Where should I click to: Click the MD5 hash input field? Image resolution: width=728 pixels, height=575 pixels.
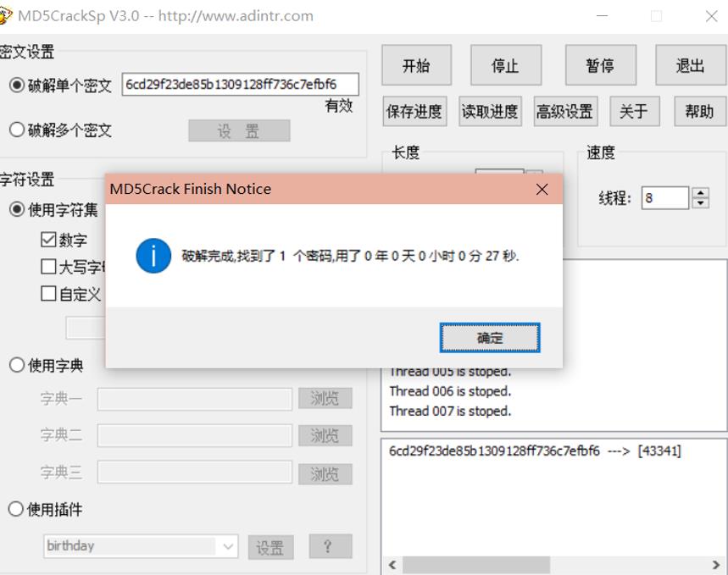240,85
